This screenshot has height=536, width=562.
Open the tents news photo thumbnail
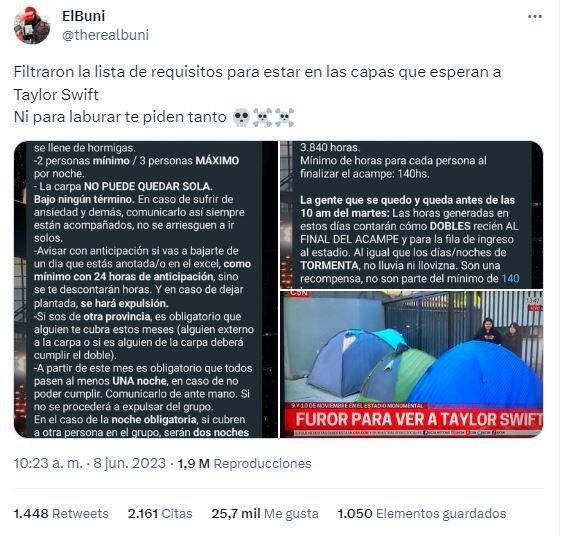411,364
